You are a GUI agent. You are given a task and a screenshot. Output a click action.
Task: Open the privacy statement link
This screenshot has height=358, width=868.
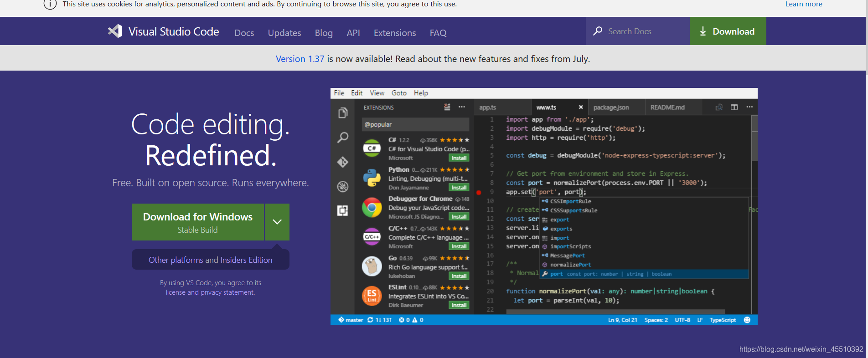point(227,292)
